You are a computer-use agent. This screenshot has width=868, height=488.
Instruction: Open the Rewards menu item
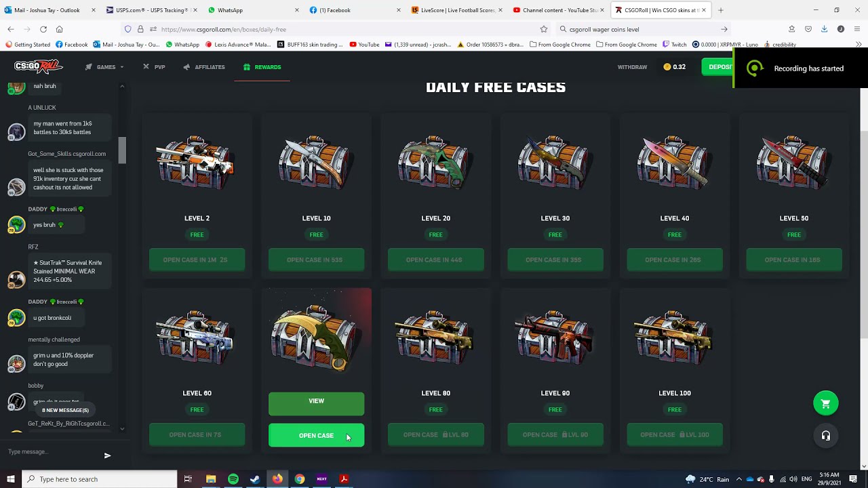click(262, 67)
